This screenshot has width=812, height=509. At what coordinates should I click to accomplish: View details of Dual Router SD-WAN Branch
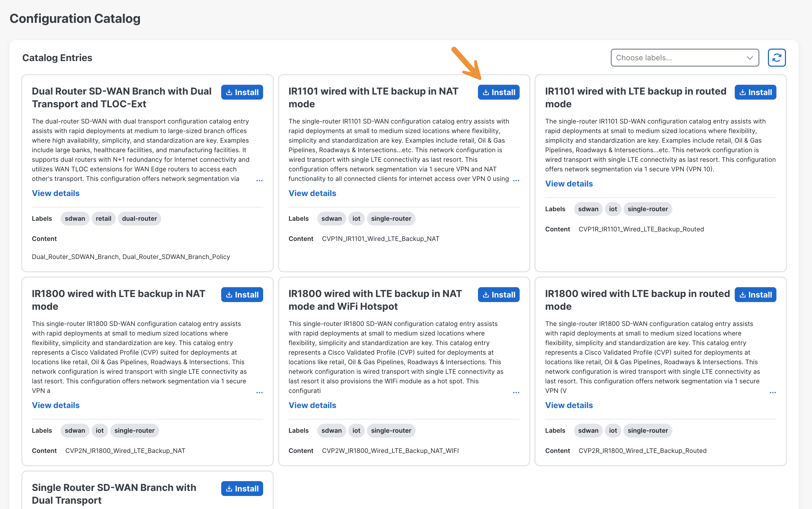(55, 193)
